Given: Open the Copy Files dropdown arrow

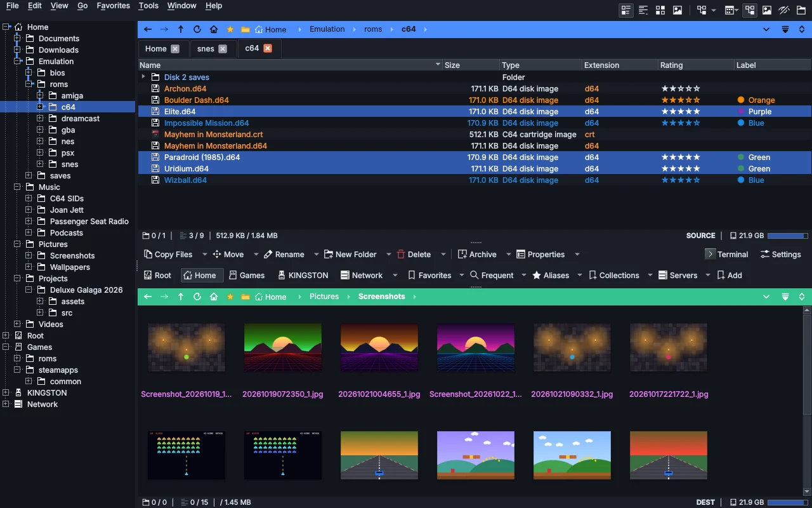Looking at the screenshot, I should point(204,255).
